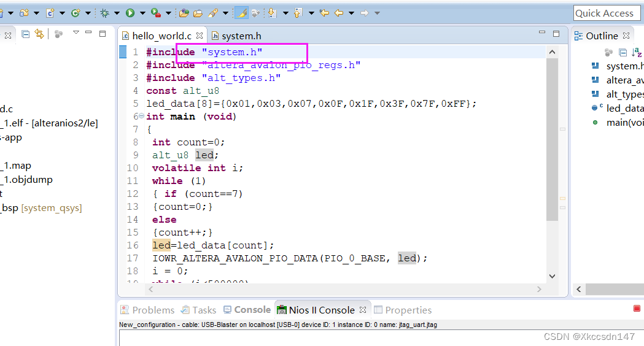This screenshot has height=346, width=644.
Task: Click "alt_types.h" include text
Action: coord(241,78)
